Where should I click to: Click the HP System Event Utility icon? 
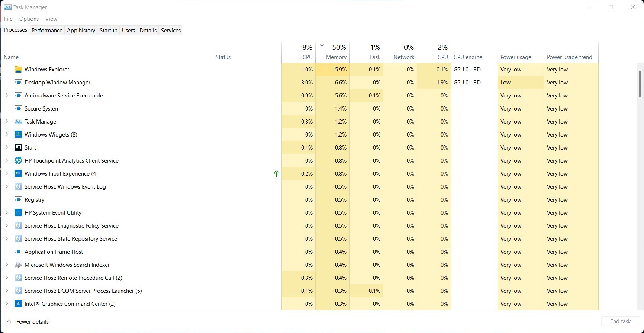coord(18,213)
